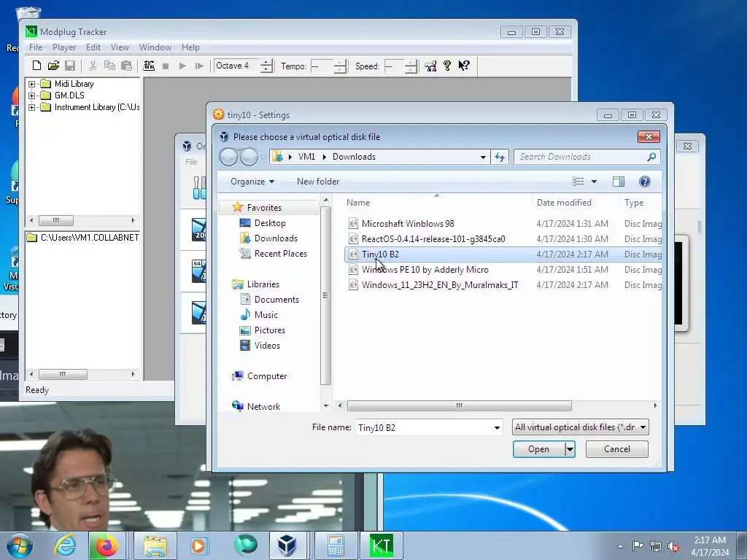Stop playback in Modplug Tracker
Screen dimensions: 747x560
(166, 66)
